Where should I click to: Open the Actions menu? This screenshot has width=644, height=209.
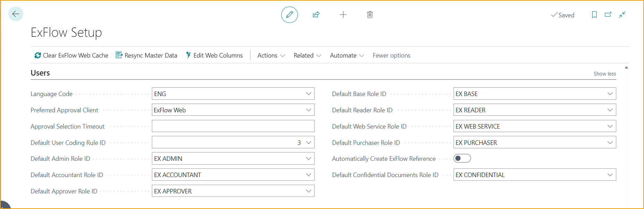(271, 55)
